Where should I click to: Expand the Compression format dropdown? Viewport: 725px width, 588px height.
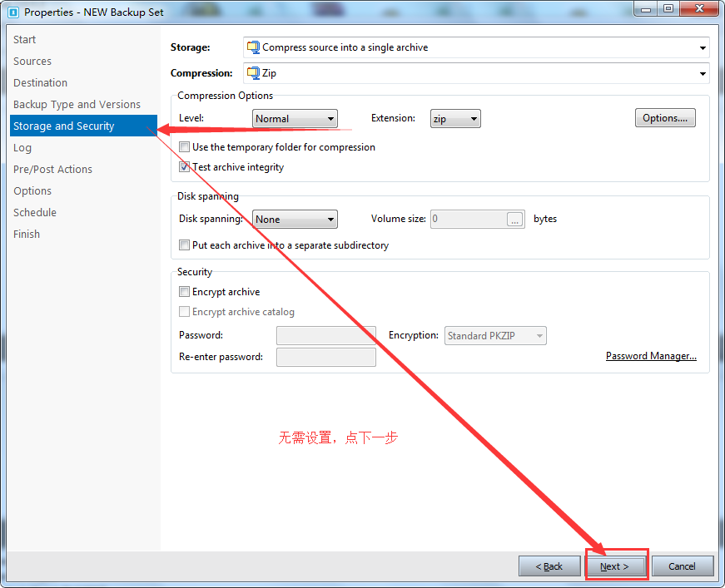point(476,73)
